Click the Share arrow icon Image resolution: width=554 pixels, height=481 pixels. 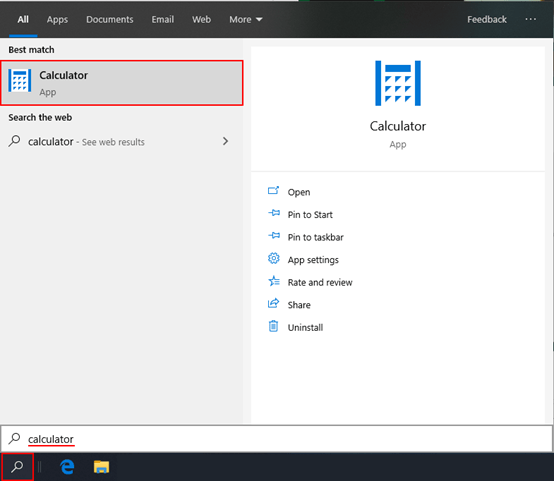pyautogui.click(x=273, y=303)
